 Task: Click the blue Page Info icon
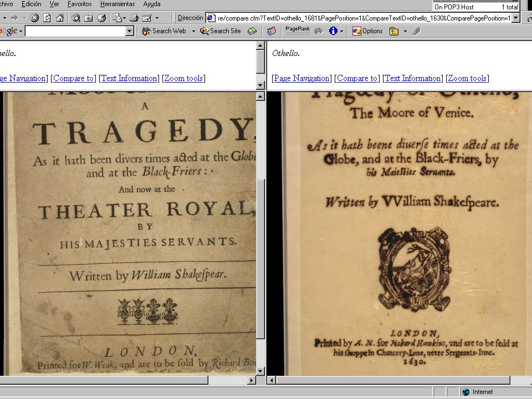point(333,31)
